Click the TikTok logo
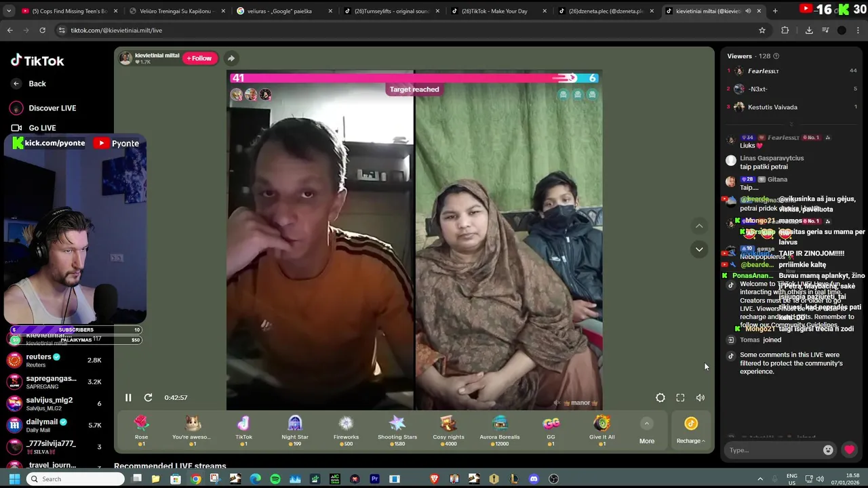Viewport: 868px width, 488px height. point(37,60)
